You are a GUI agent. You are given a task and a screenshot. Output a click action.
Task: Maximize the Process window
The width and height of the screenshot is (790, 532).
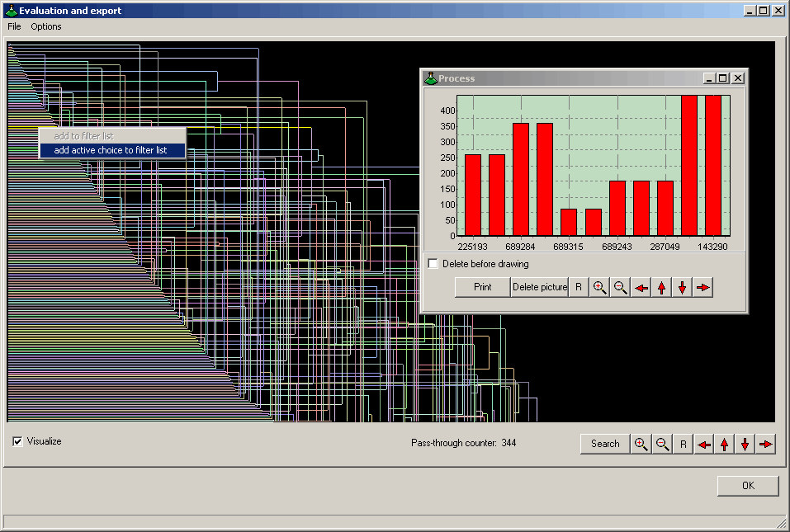tap(723, 78)
